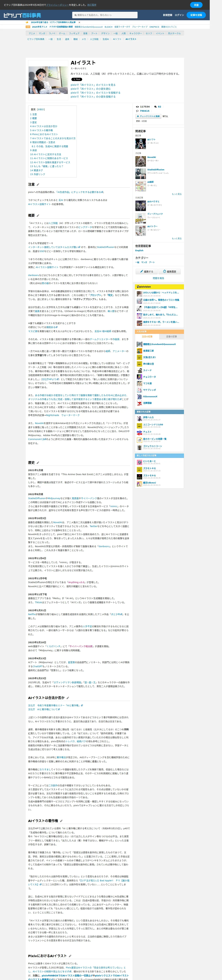Click the 新規登録 link in header
Image resolution: width=222 pixels, height=980 pixels.
(168, 15)
